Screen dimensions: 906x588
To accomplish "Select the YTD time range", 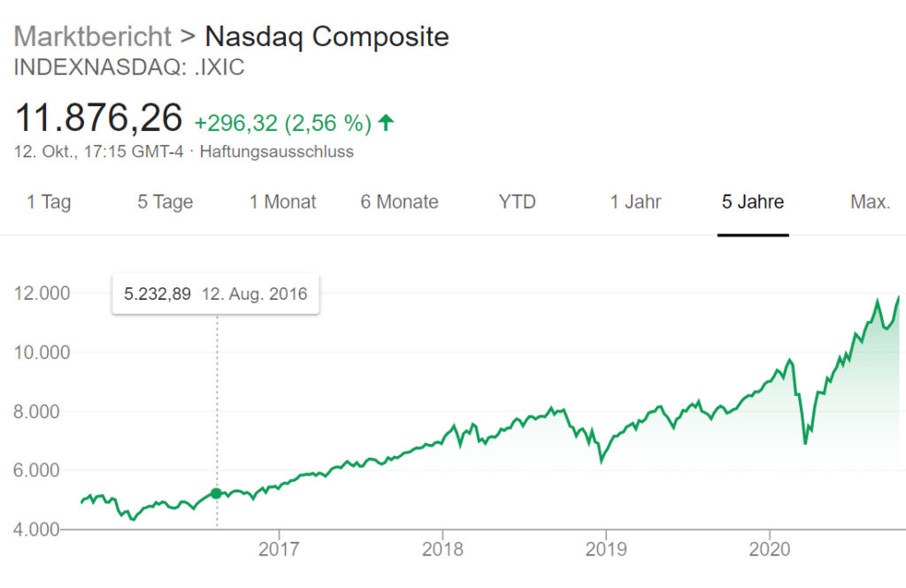I will pos(517,202).
